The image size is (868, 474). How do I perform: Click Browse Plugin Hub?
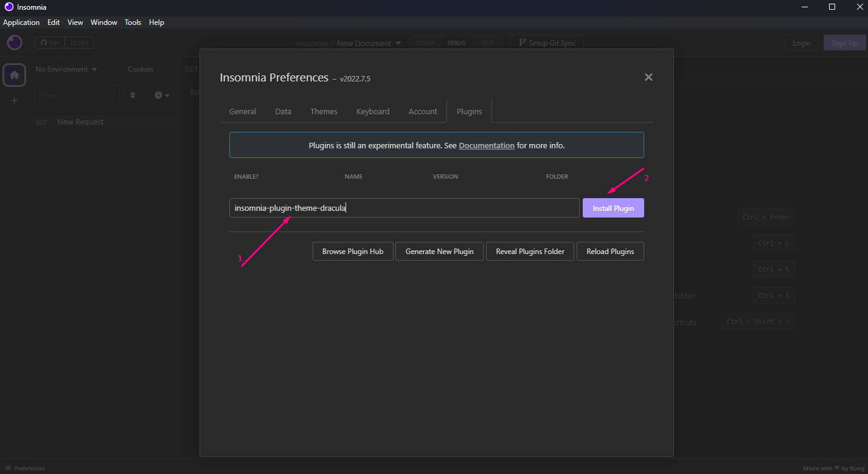pyautogui.click(x=353, y=252)
